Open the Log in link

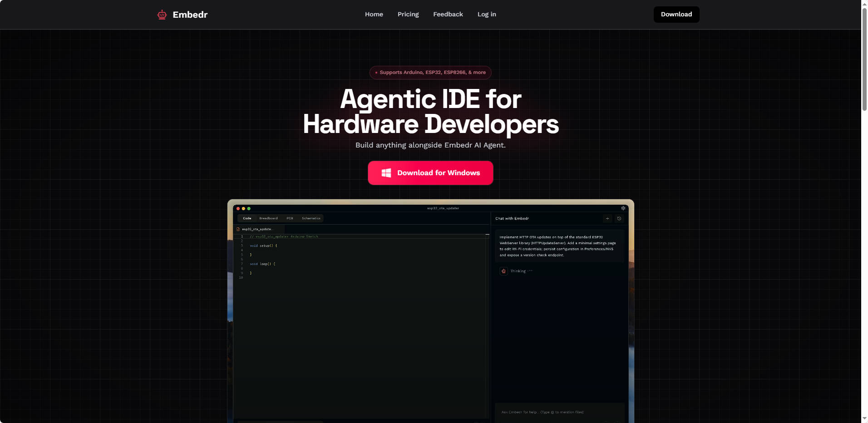click(486, 15)
